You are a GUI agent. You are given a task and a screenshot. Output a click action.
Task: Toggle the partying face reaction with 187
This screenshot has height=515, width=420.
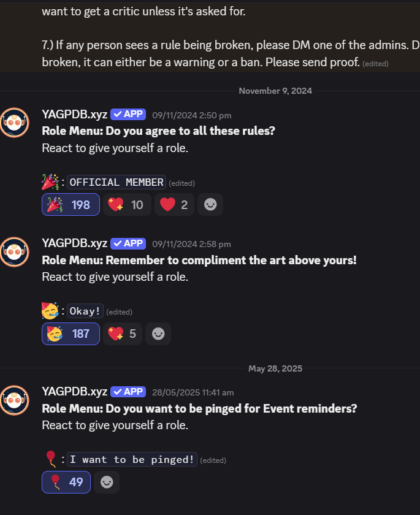point(71,334)
